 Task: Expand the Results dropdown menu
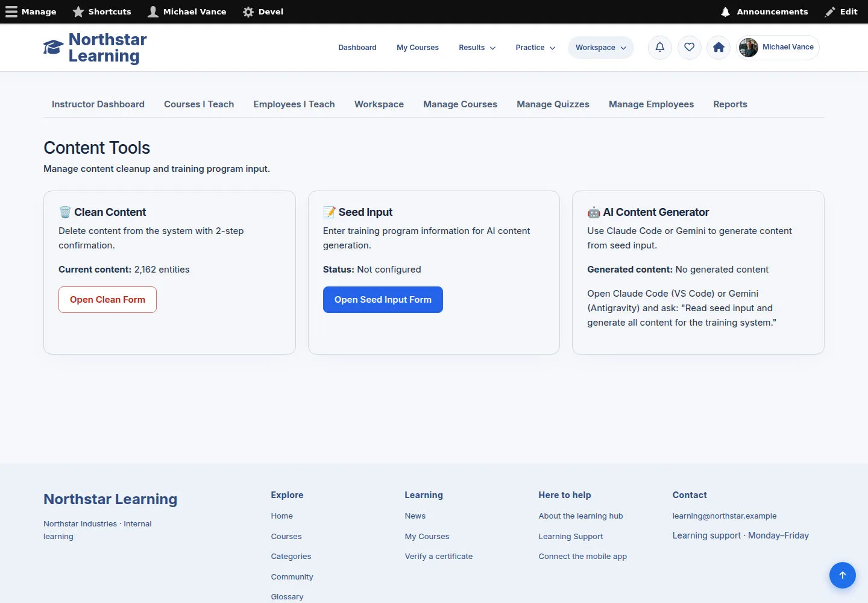pos(477,48)
